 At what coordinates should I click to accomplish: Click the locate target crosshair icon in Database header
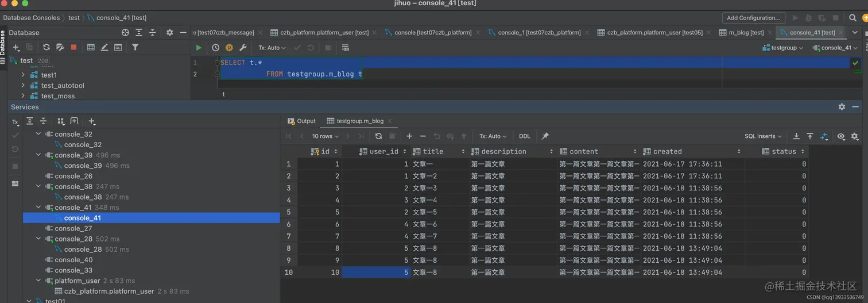[125, 33]
